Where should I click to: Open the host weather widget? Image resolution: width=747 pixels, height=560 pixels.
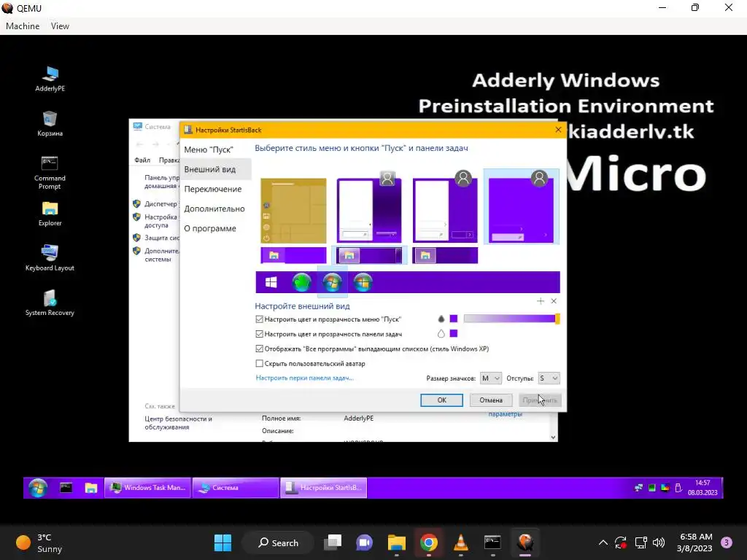click(39, 542)
